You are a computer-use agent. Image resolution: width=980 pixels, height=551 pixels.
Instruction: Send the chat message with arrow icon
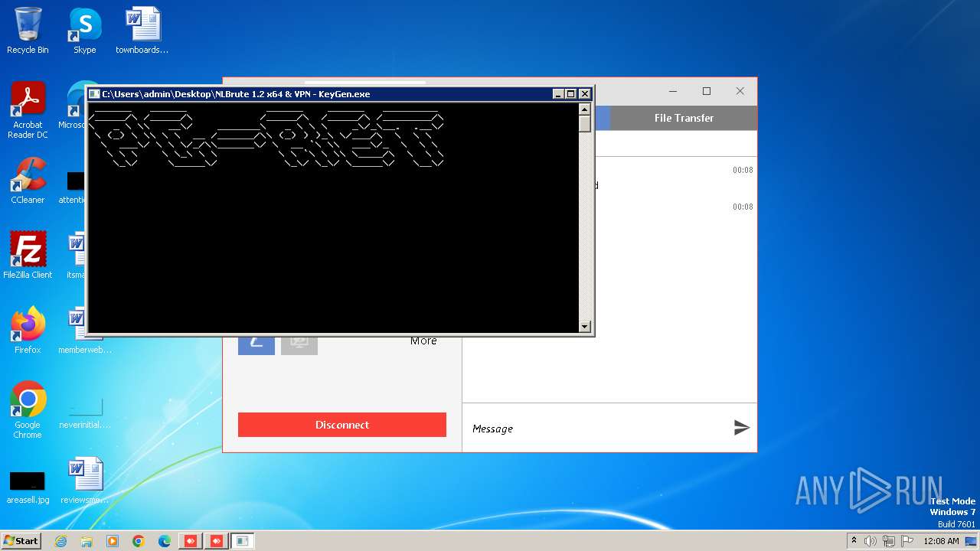[741, 428]
